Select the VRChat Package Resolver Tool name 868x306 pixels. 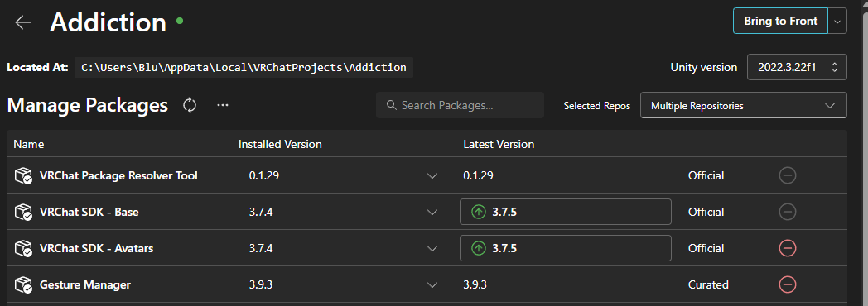pos(118,175)
